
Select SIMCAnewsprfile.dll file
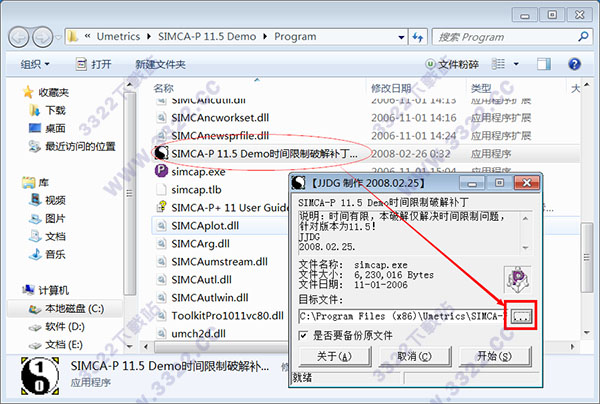(x=220, y=135)
